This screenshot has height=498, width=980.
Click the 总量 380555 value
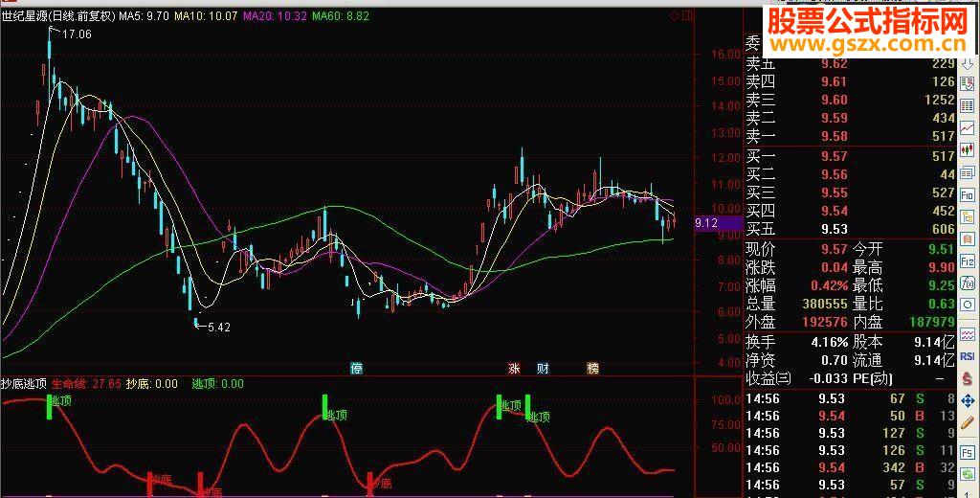[825, 304]
